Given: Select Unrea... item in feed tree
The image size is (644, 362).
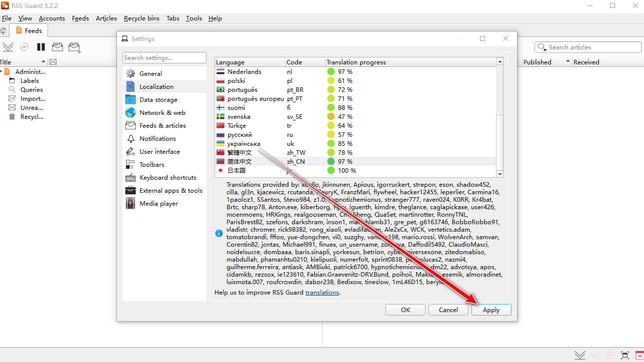Looking at the screenshot, I should tap(31, 107).
